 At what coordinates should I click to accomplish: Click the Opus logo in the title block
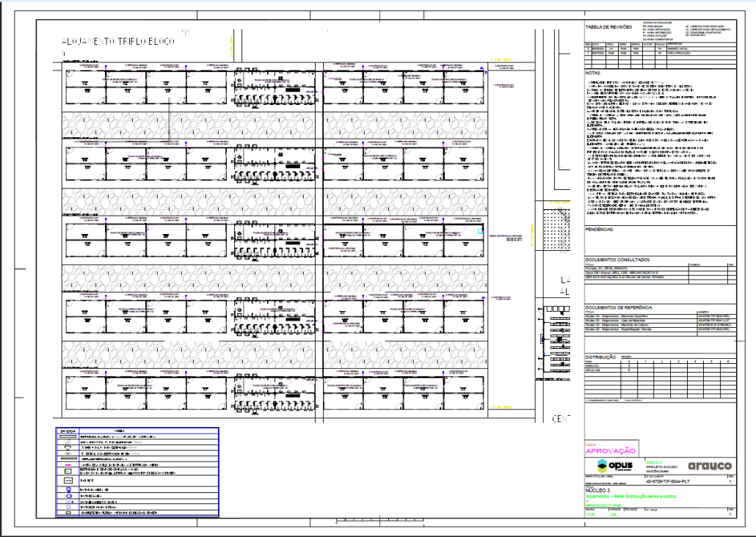pyautogui.click(x=615, y=466)
